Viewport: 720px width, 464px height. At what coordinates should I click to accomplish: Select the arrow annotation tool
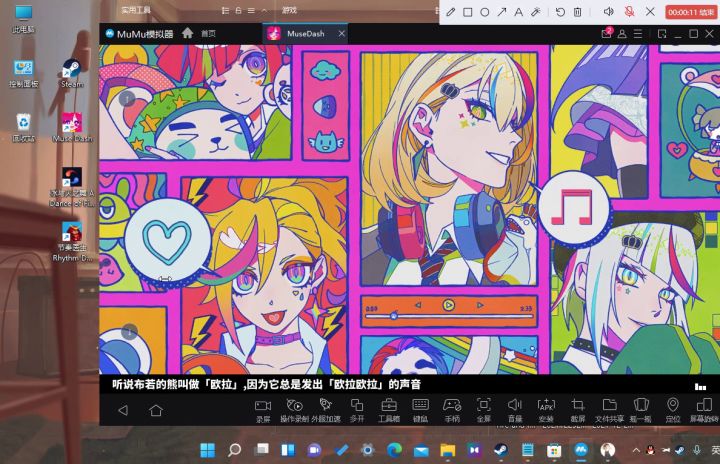(501, 12)
